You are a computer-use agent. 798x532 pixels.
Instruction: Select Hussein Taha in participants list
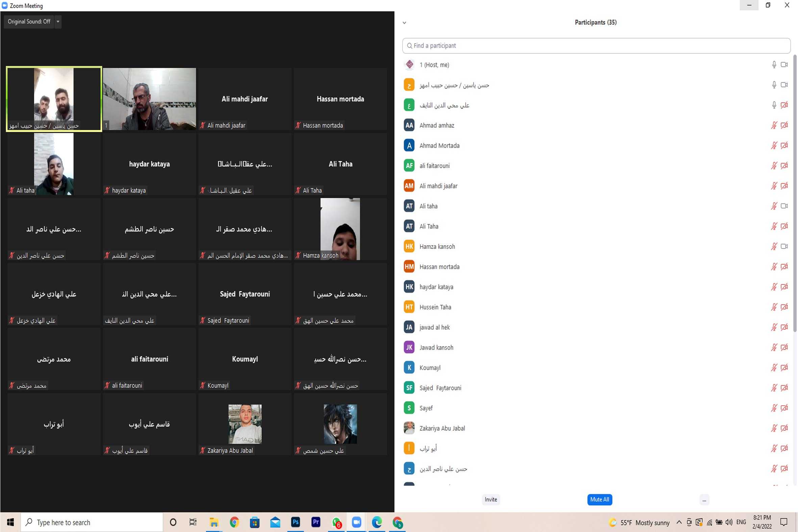[x=435, y=307]
